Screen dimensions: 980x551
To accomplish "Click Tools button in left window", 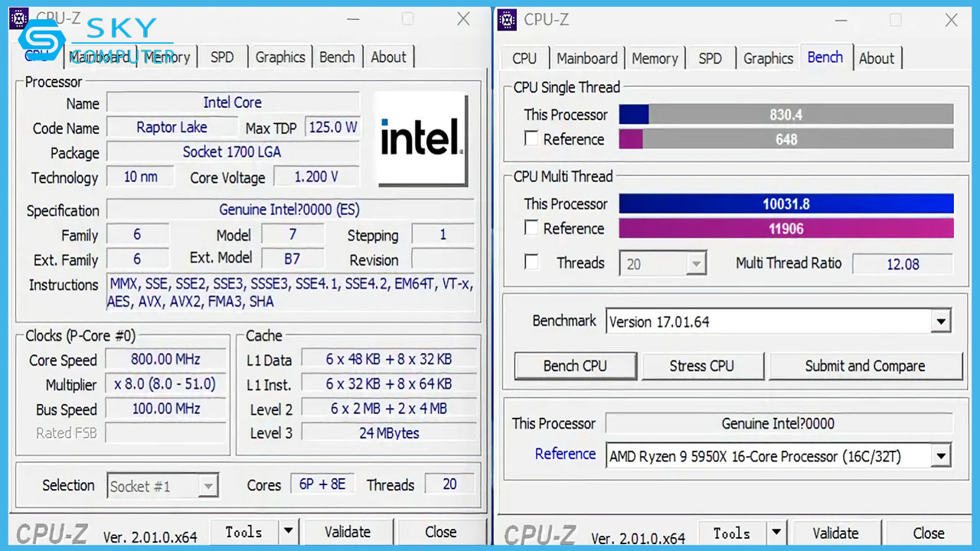I will [243, 531].
